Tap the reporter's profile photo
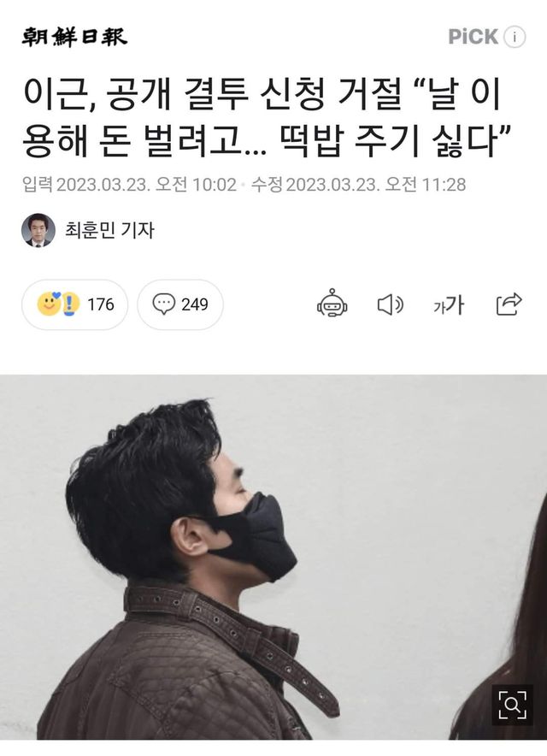Screen dimensions: 547x756 tap(38, 230)
